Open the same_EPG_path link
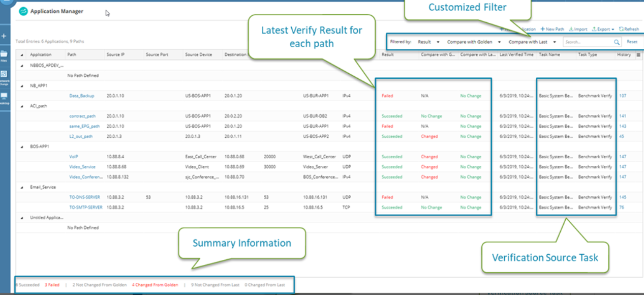The width and height of the screenshot is (644, 295). 84,126
